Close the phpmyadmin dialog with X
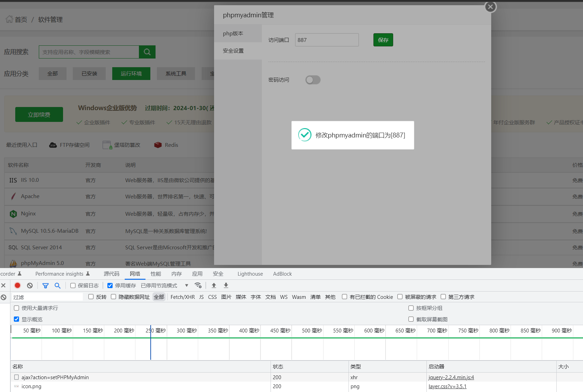 (x=490, y=7)
